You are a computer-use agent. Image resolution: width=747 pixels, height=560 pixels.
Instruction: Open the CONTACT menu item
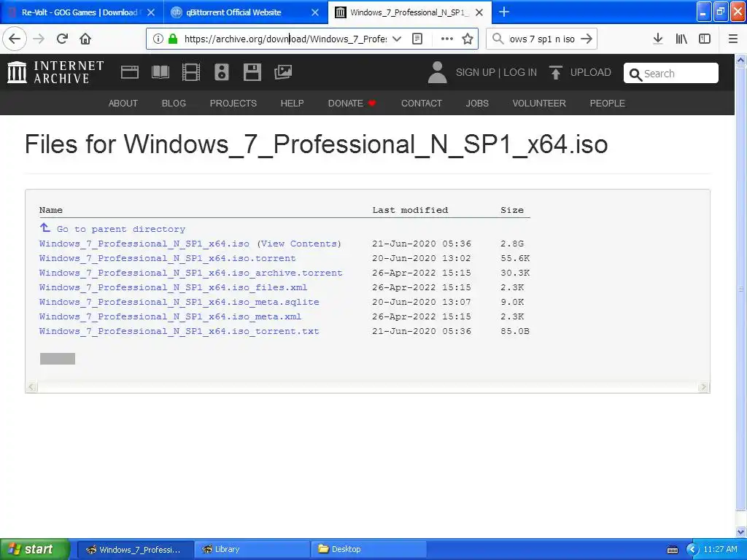tap(422, 104)
